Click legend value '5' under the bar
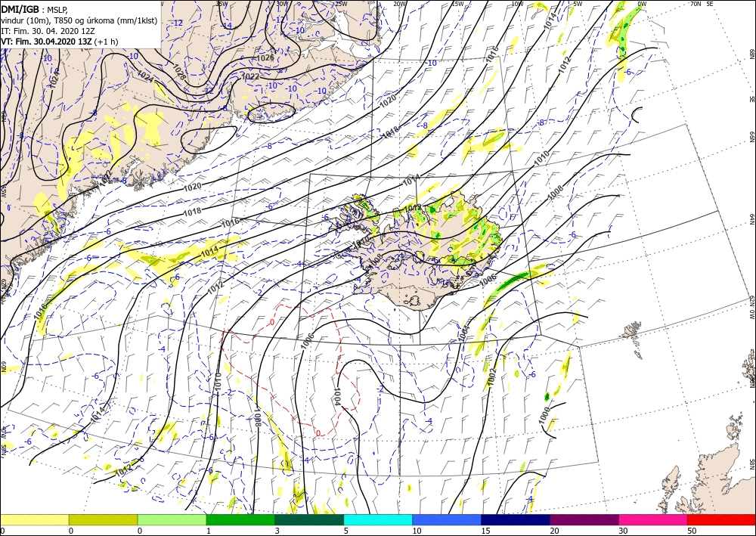This screenshot has width=756, height=536. click(346, 531)
